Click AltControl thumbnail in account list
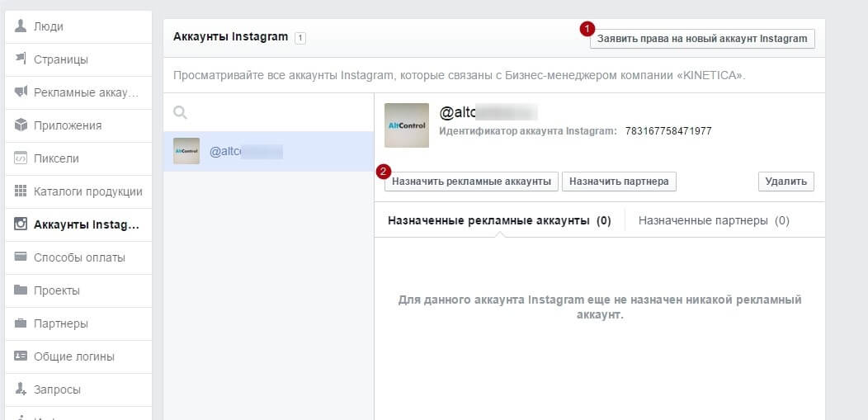868x420 pixels. click(186, 151)
